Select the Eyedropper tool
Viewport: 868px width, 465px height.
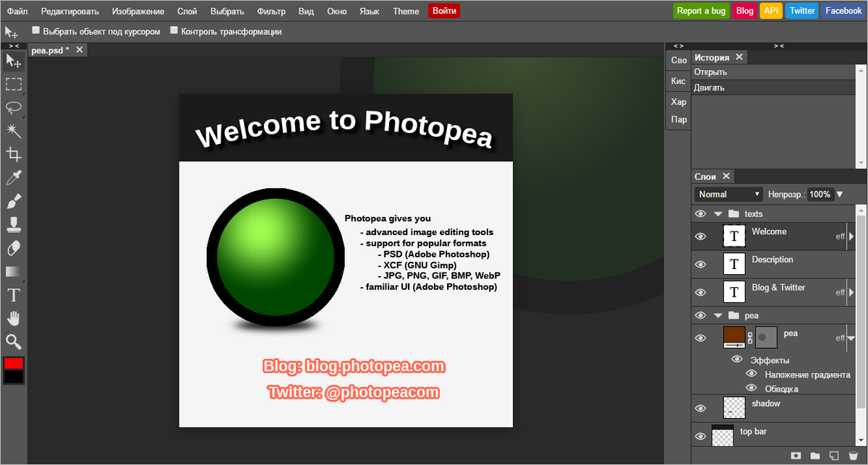[x=14, y=178]
